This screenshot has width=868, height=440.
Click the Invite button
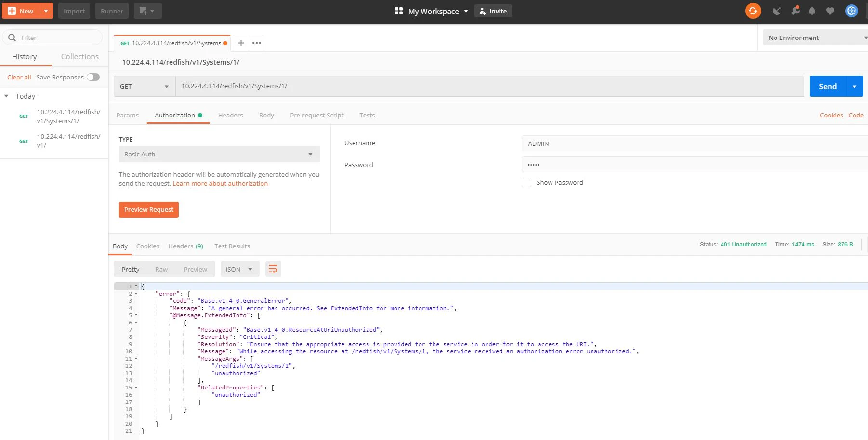493,11
